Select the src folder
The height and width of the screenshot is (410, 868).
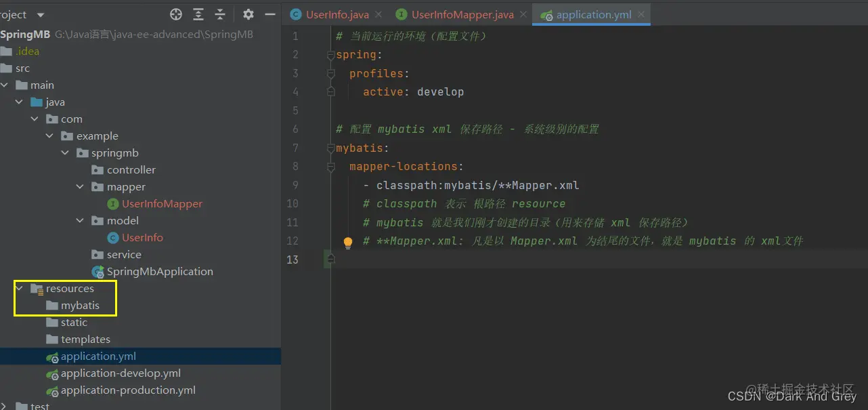pos(22,68)
